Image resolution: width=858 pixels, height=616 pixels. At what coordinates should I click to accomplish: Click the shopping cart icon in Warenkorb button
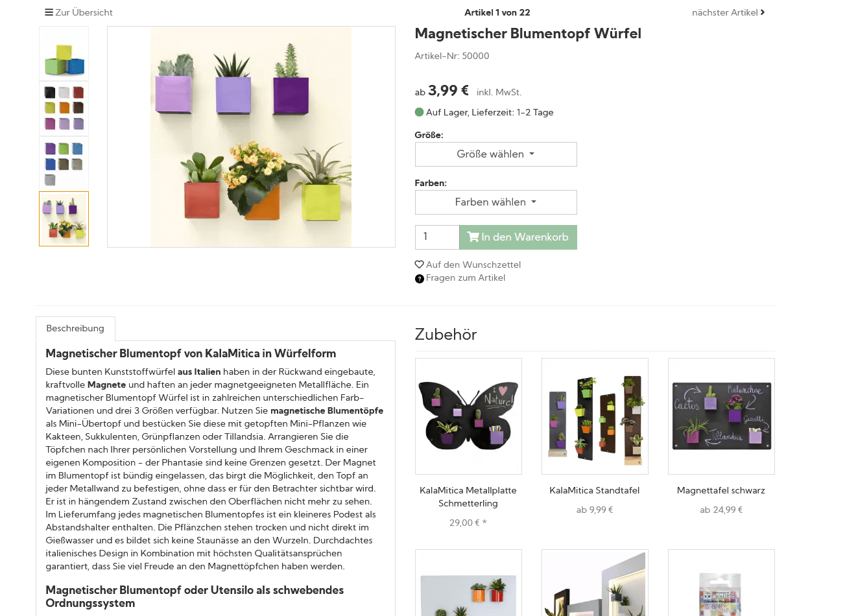pos(473,237)
